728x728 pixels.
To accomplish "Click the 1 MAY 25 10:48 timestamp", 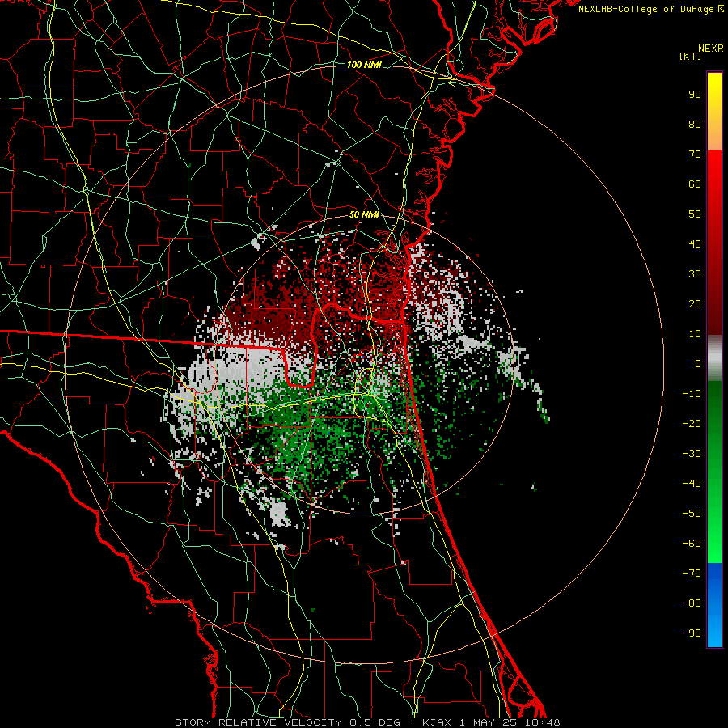I will (x=510, y=722).
